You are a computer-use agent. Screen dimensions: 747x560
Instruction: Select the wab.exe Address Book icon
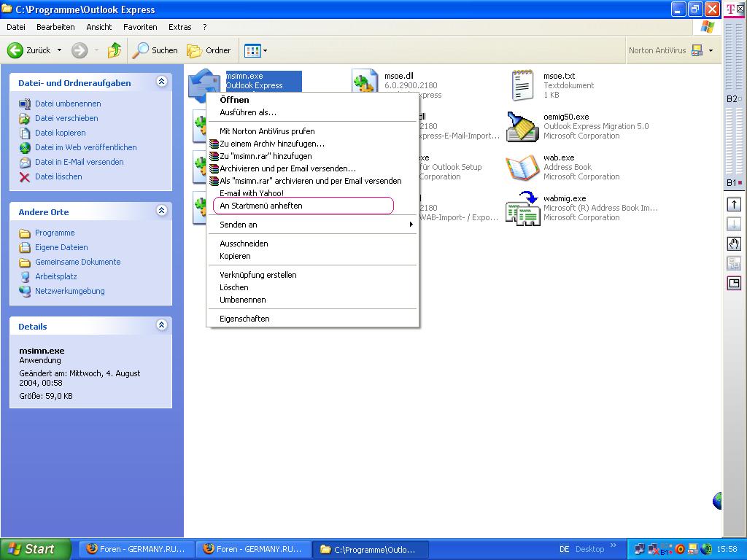[x=522, y=167]
